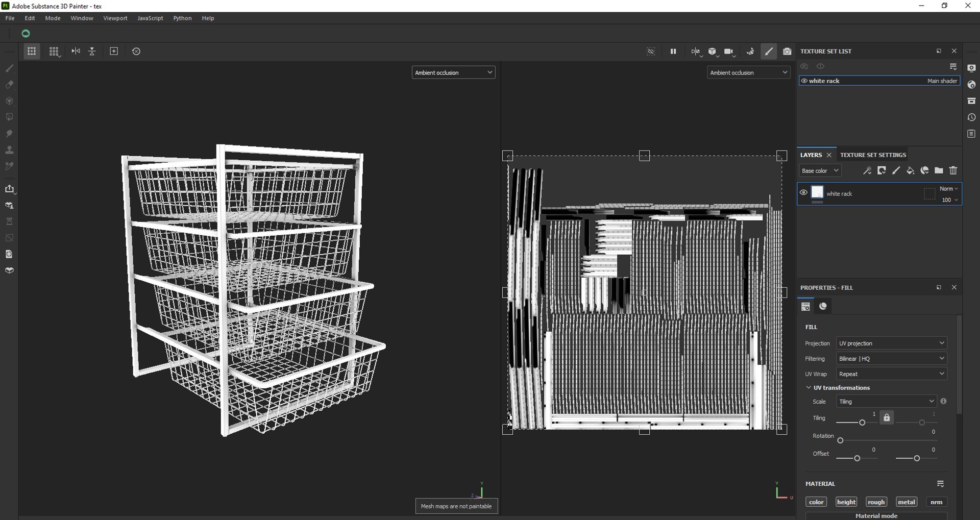Select the Material picker eyedropper tool

click(x=9, y=166)
